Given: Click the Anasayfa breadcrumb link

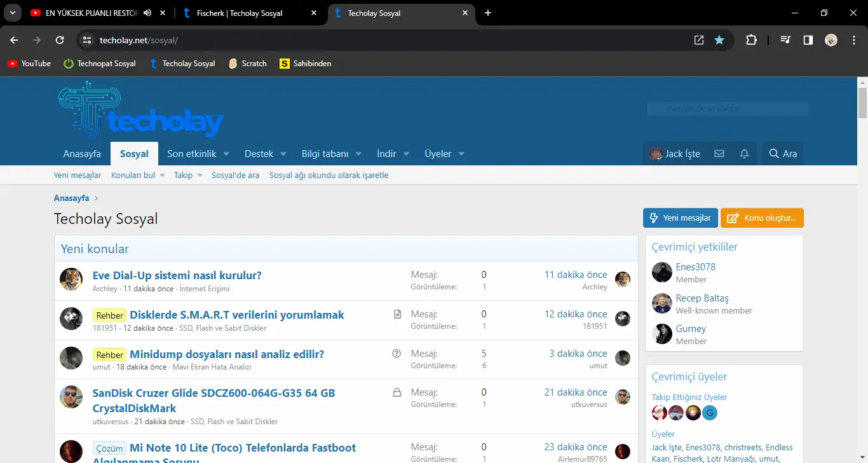Looking at the screenshot, I should click(x=72, y=198).
